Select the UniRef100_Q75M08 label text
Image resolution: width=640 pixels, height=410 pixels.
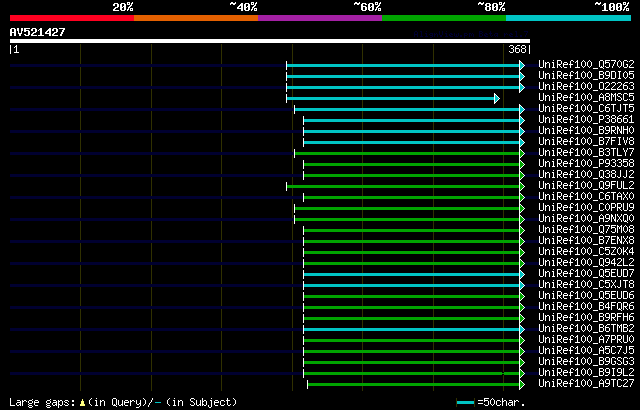(x=586, y=230)
